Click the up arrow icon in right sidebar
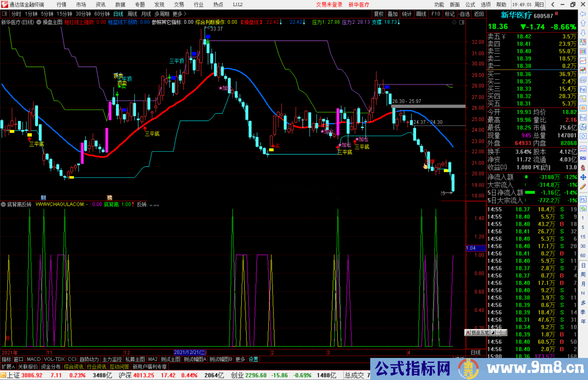This screenshot has height=380, width=588. point(583,23)
